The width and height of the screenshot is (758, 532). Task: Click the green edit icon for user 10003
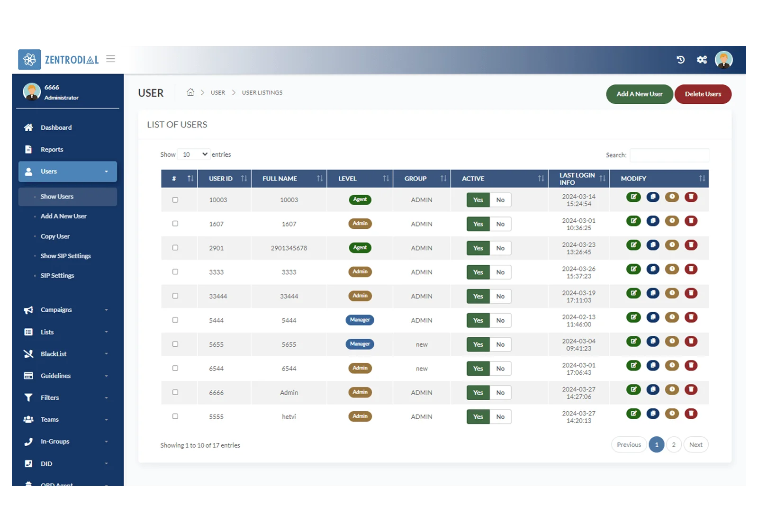[633, 197]
